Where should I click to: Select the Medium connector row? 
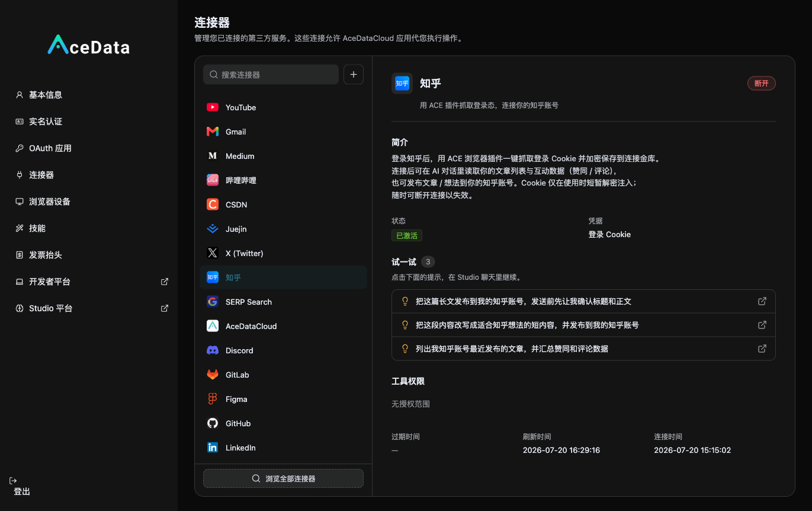[x=283, y=156]
